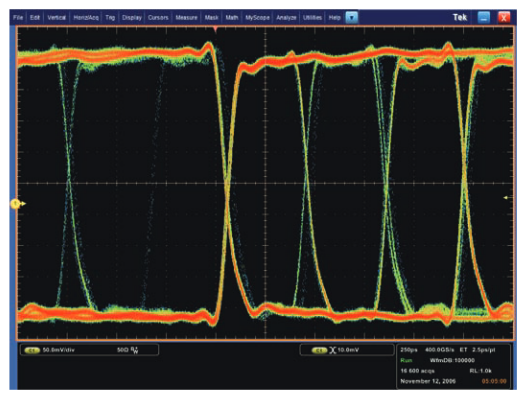Open the Display menu
522x396 pixels.
pyautogui.click(x=132, y=17)
